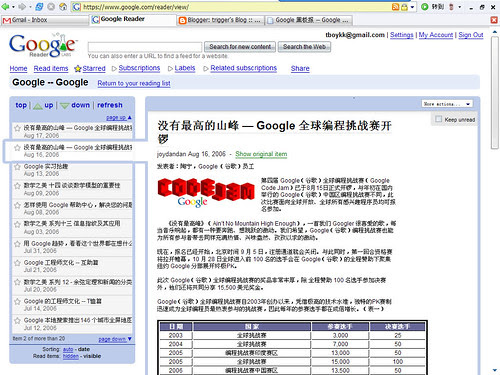500x375 pixels.
Task: Close the current tab with red X icon
Action: point(494,20)
